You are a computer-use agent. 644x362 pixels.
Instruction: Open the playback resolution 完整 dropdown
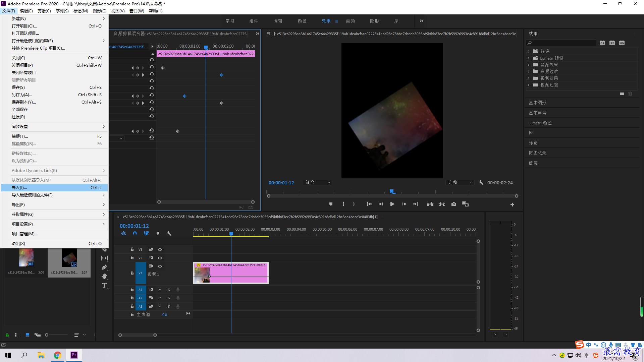tap(460, 183)
